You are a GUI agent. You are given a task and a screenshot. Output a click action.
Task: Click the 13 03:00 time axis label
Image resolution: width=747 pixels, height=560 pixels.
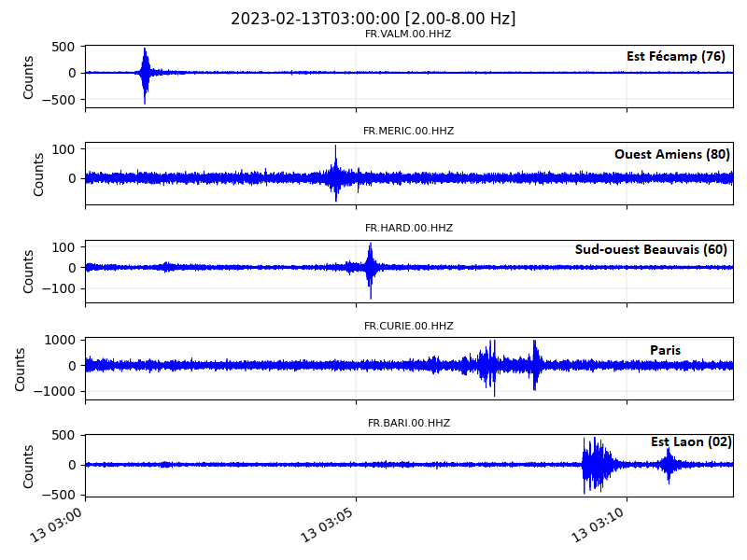(57, 525)
